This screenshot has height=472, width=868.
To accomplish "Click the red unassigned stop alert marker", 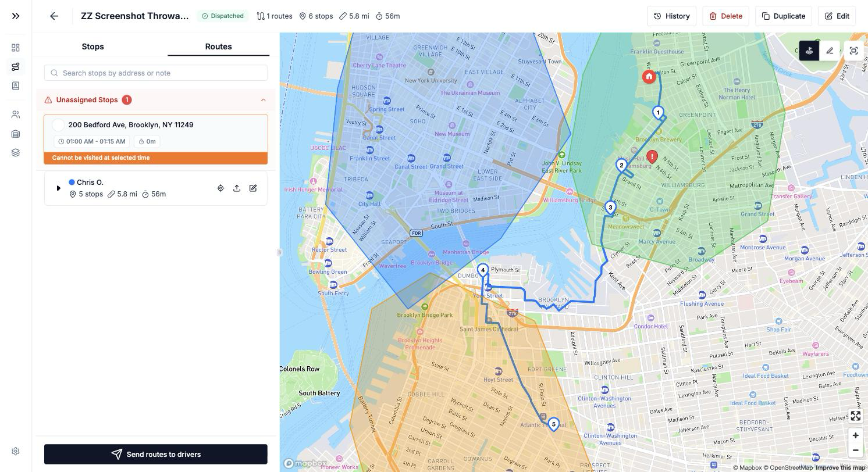I will [x=652, y=157].
